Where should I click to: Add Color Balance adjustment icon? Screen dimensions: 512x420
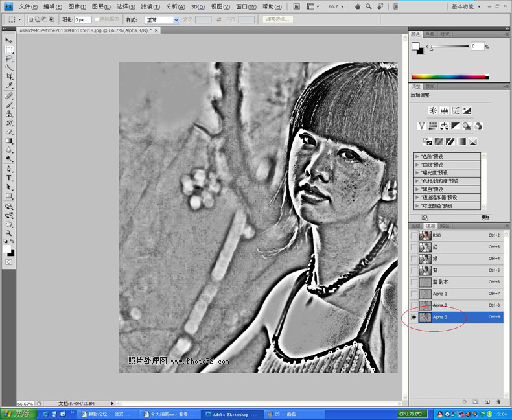point(444,126)
